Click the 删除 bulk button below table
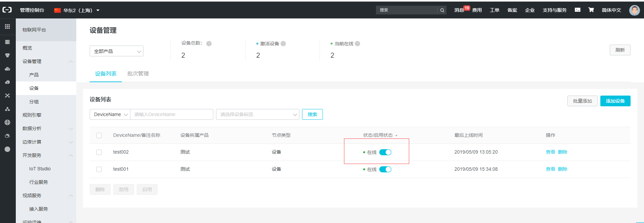This screenshot has height=223, width=644. (100, 189)
